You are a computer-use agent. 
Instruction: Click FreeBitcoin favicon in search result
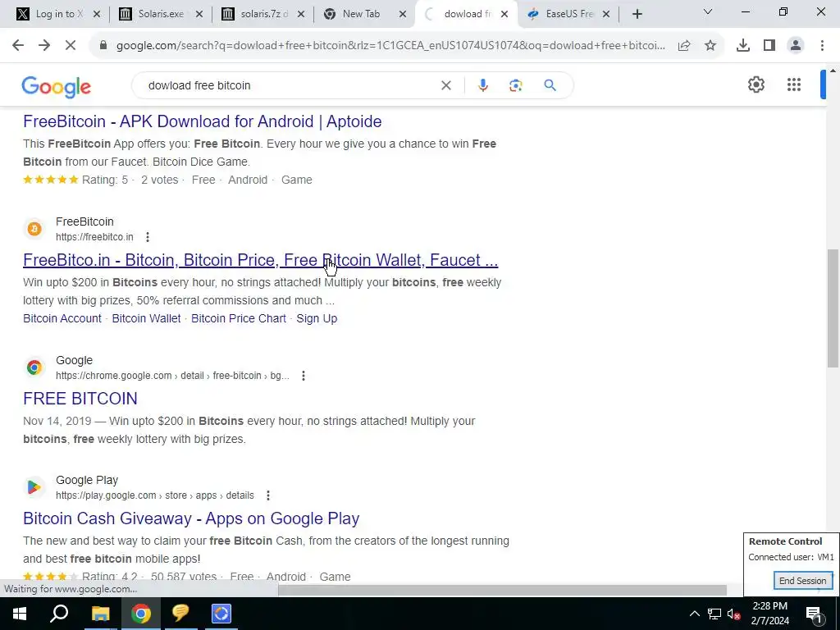34,230
